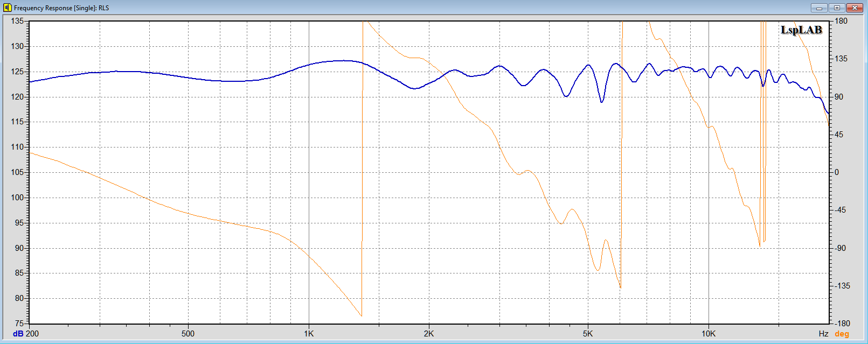Click the '5K' frequency axis label
The image size is (868, 344).
point(587,334)
